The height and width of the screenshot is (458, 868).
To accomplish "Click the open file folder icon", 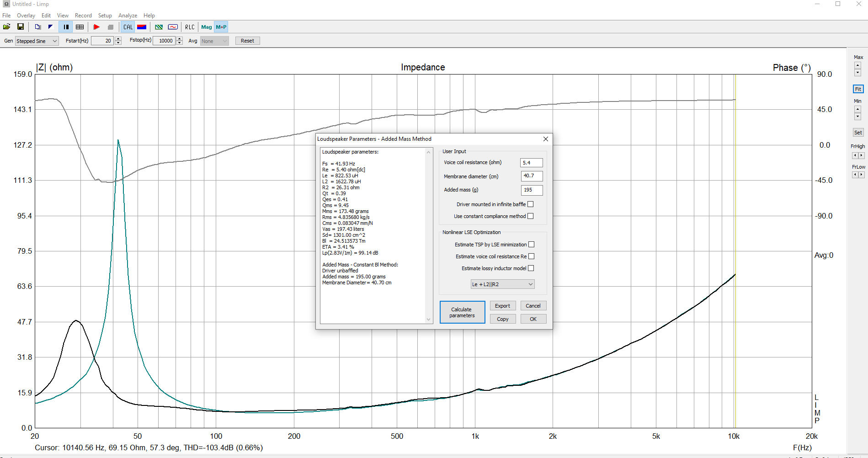I will coord(7,27).
